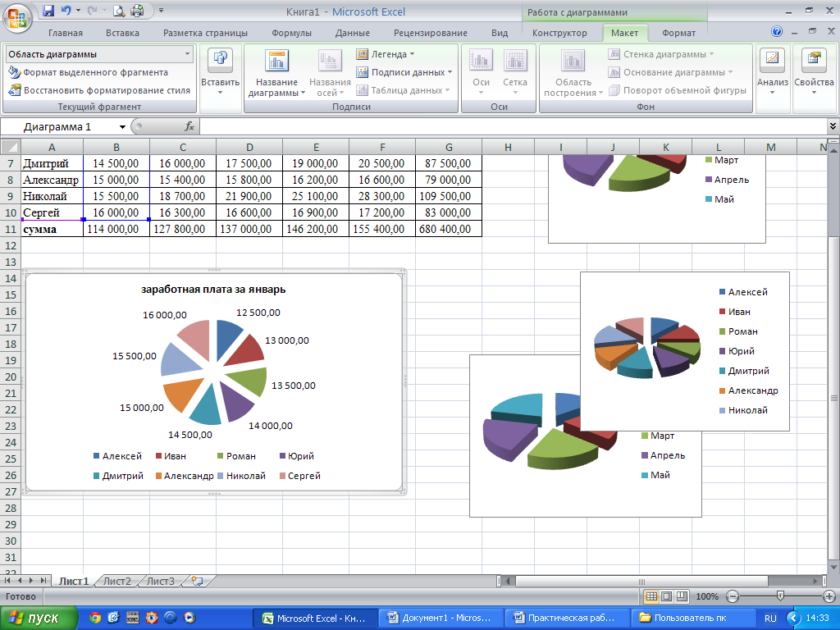The height and width of the screenshot is (630, 840).
Task: Switch to Page Layout view
Action: [x=666, y=597]
